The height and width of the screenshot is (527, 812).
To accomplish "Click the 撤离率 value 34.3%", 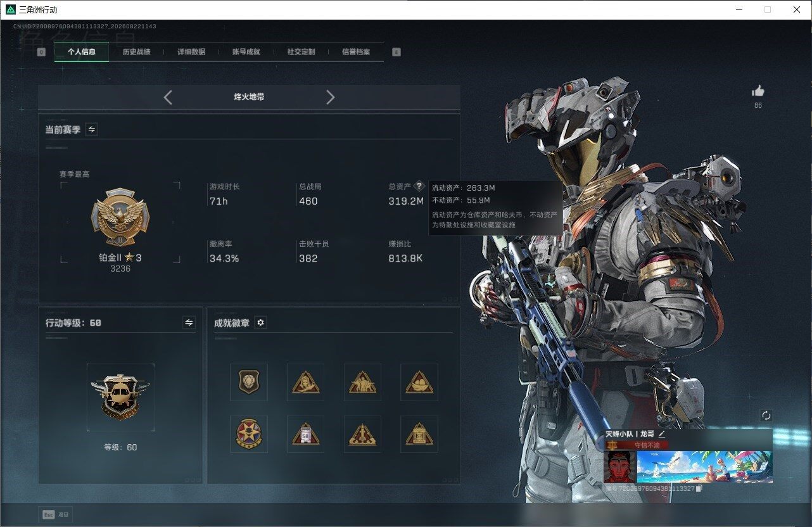I will point(224,258).
